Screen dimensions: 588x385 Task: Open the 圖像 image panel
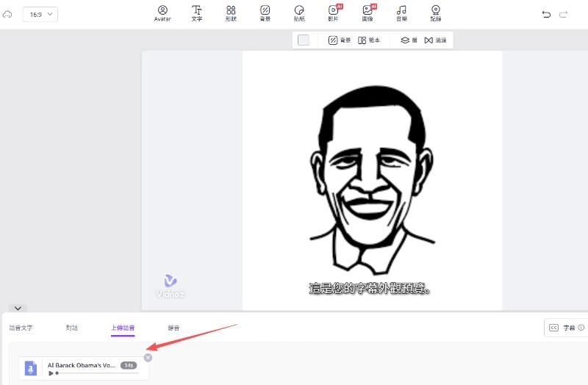tap(367, 13)
